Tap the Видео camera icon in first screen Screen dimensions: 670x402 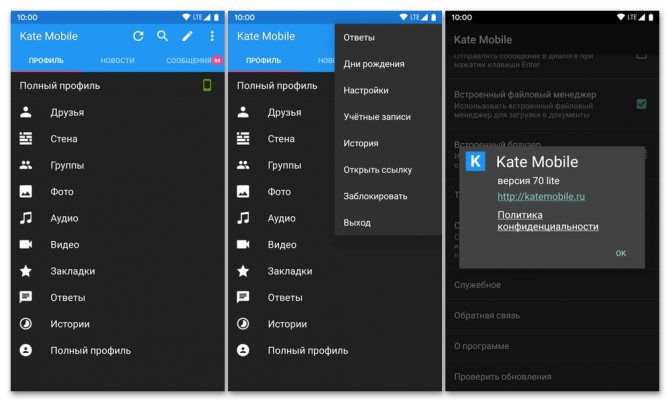(26, 244)
